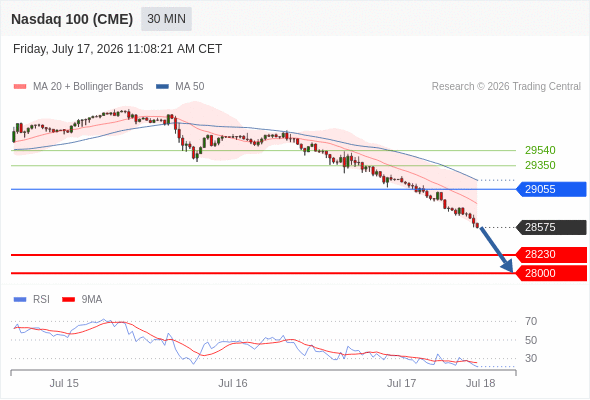Click the 9MA red legend swatch
Screen dimensions: 590x400
click(x=68, y=300)
